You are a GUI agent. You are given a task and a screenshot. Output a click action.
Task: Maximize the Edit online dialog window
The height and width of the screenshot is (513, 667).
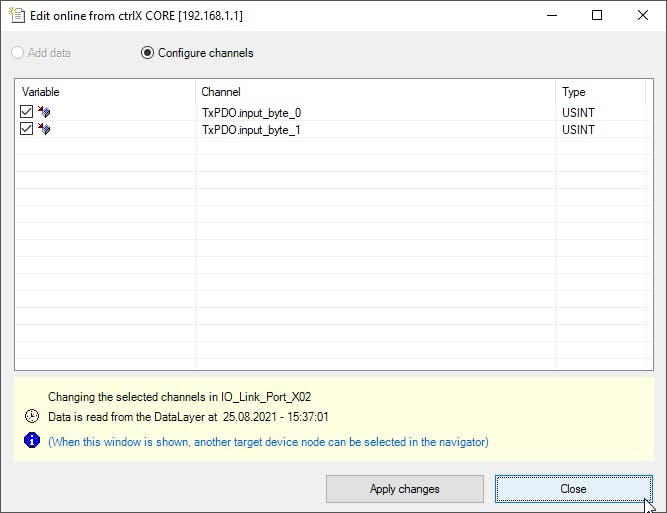click(597, 15)
